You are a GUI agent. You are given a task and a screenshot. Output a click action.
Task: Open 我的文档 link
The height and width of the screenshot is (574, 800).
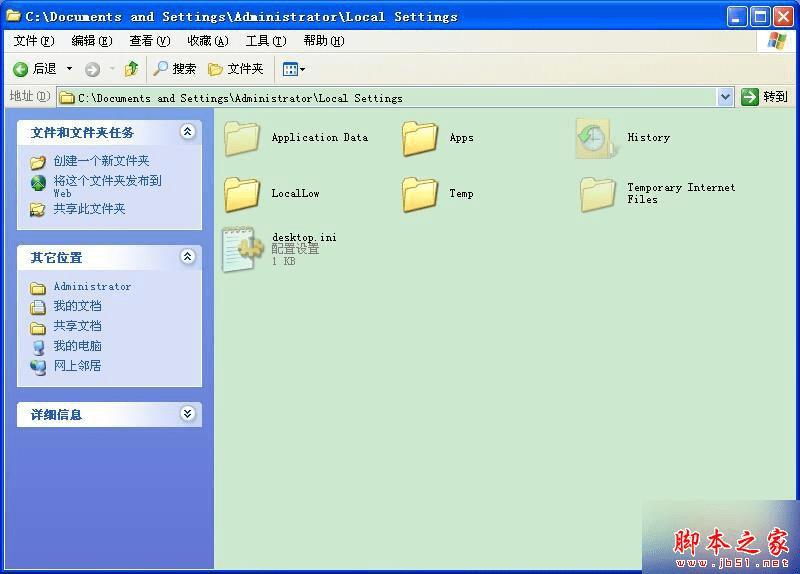coord(78,306)
